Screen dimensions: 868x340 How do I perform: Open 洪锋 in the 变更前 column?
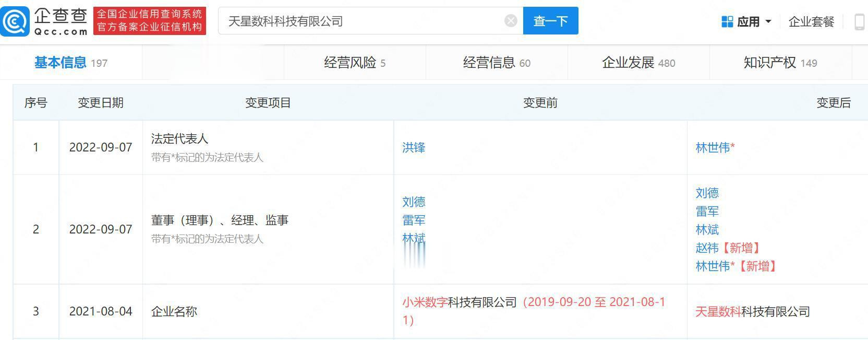[x=414, y=148]
